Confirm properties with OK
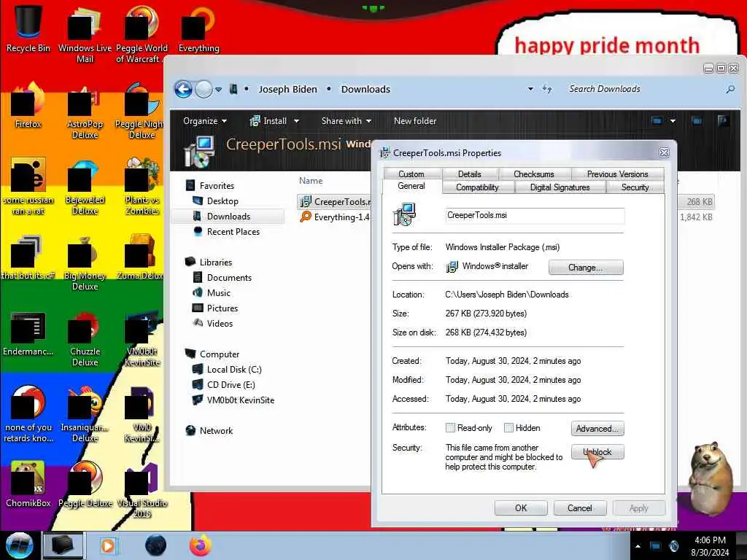The width and height of the screenshot is (747, 560). 521,508
